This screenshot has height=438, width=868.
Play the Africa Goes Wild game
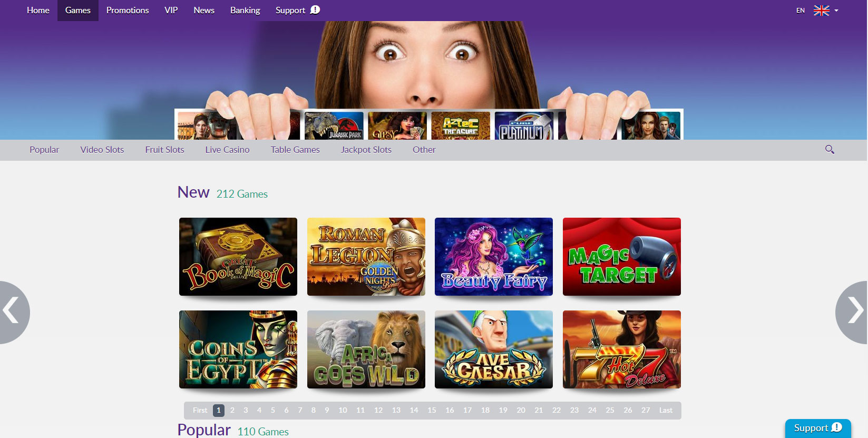[x=366, y=349]
